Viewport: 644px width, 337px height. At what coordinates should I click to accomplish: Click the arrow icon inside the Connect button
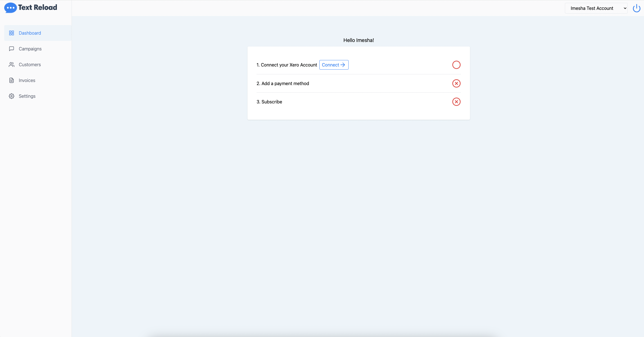343,65
